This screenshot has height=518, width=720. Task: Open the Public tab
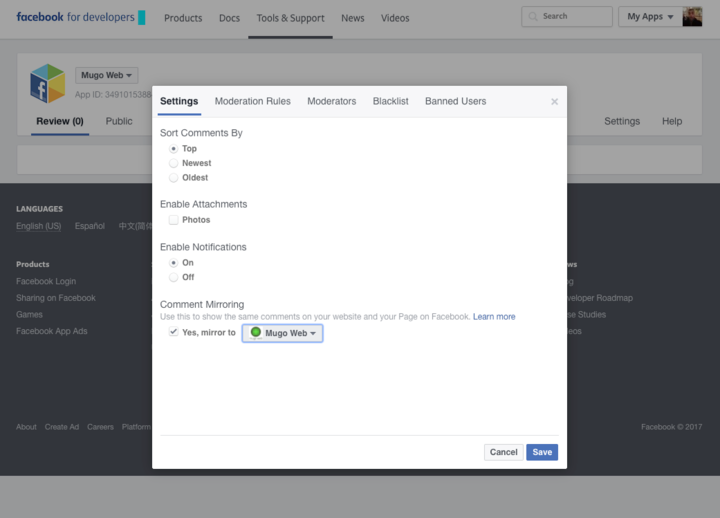[x=119, y=121]
